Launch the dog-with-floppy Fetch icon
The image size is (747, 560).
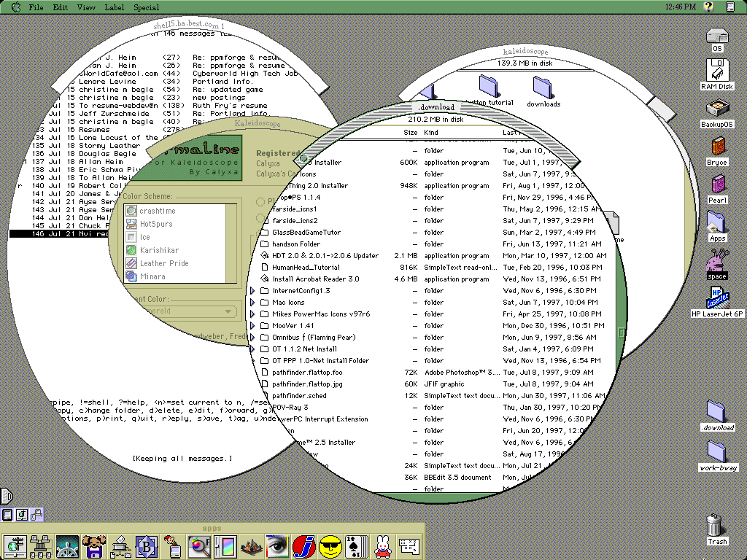[94, 546]
